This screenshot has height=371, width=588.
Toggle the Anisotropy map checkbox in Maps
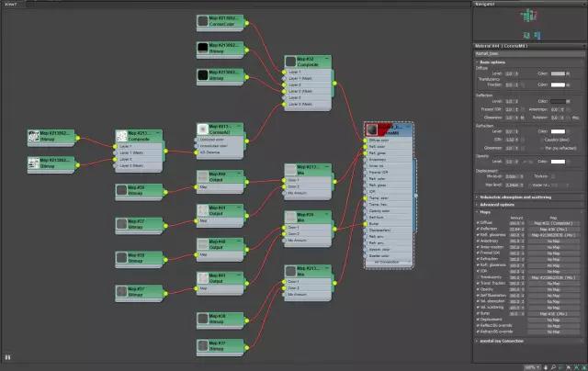(x=478, y=241)
